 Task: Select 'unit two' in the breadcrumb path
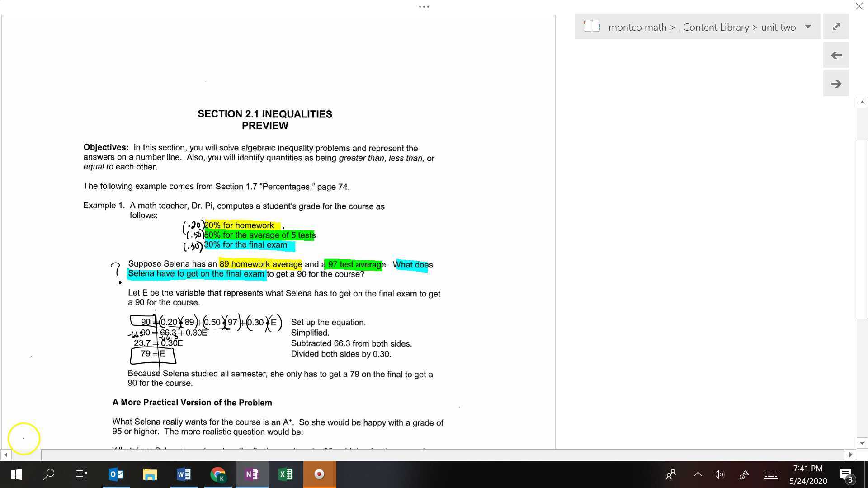coord(778,27)
